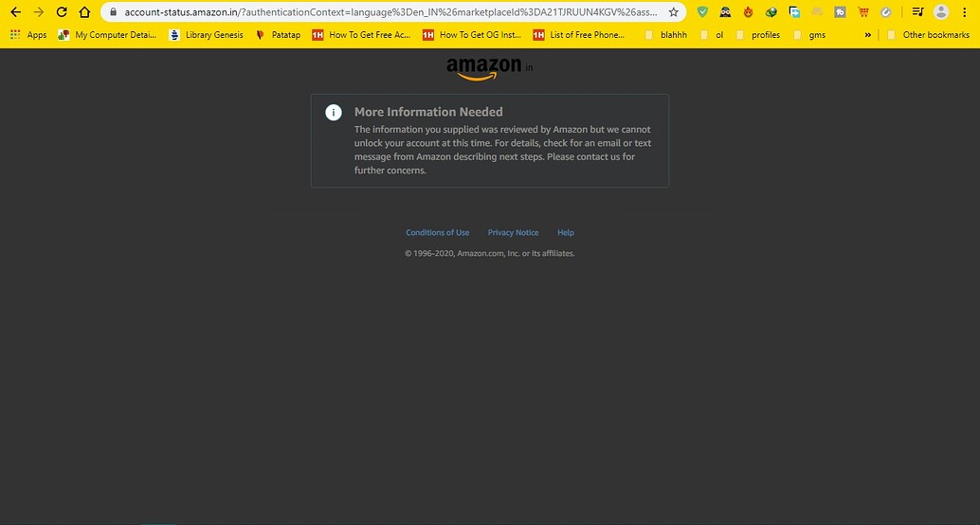Open the 'List of Free Phone...' bookmark
The image size is (980, 525).
click(x=579, y=35)
